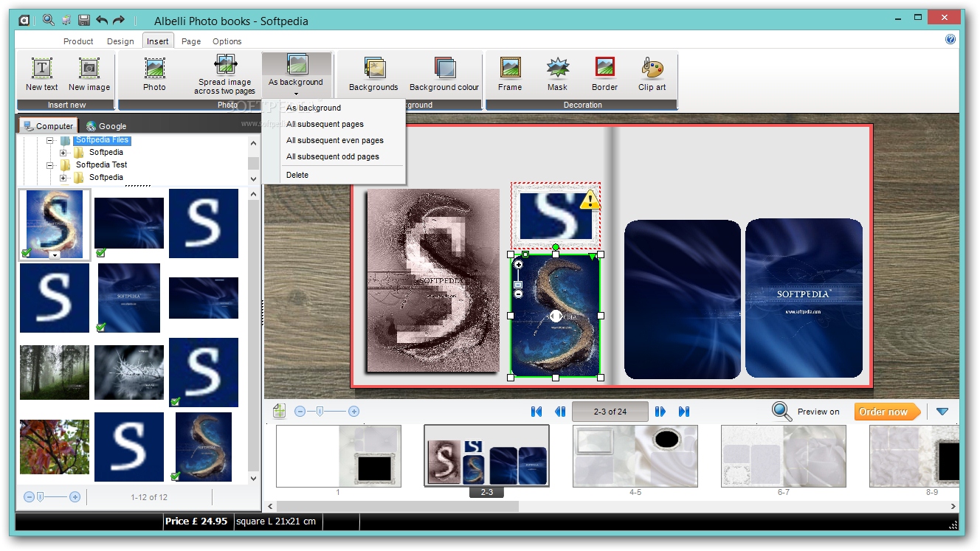Select the page 1 spread thumbnail
Image resolution: width=980 pixels, height=551 pixels.
(339, 456)
